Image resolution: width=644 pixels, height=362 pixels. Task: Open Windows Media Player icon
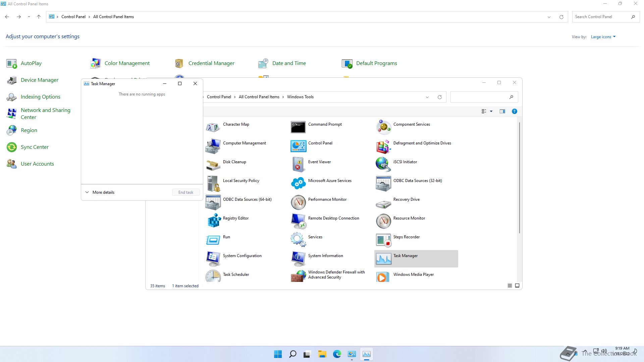[383, 276]
